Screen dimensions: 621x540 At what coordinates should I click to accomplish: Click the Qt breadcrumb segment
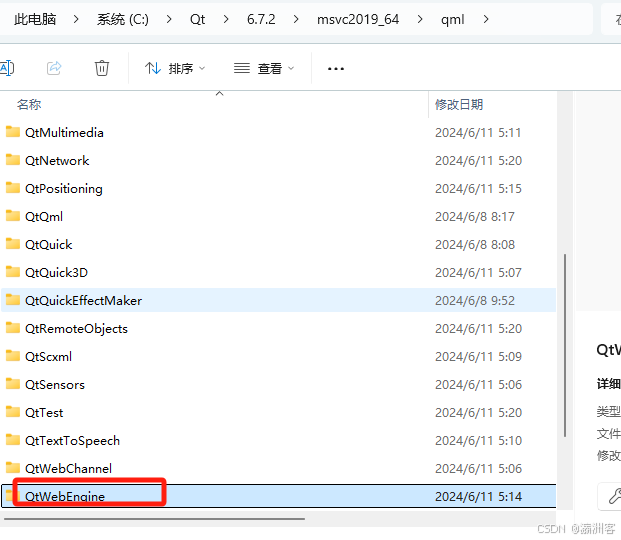tap(197, 19)
